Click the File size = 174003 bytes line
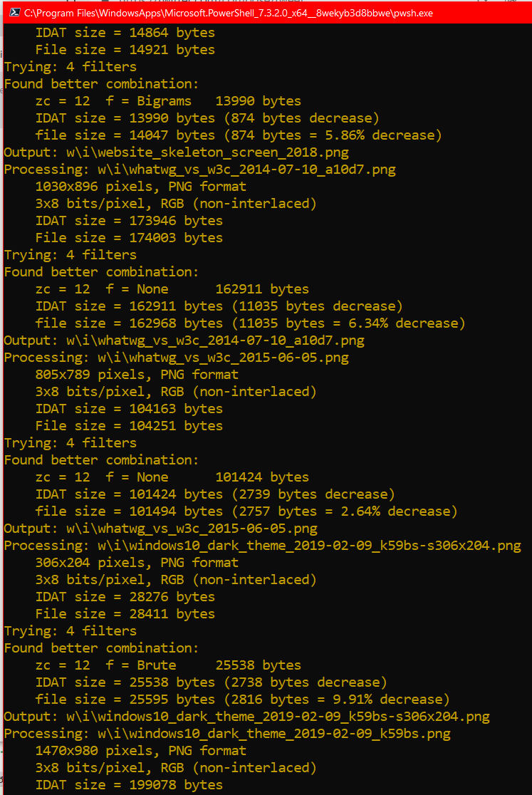Screen dimensions: 532x795 (129, 238)
